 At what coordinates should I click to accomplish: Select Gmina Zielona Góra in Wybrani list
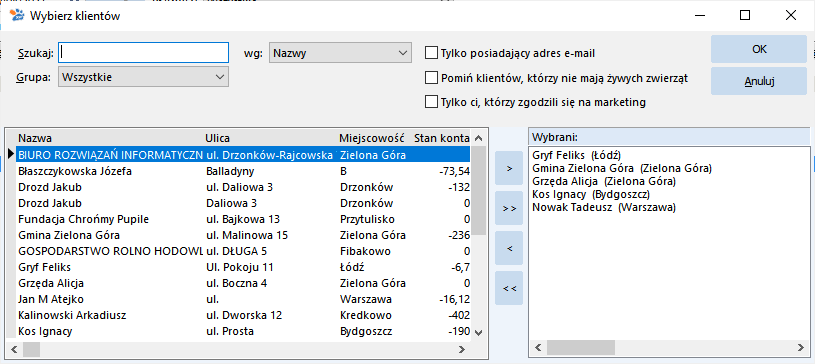(622, 168)
